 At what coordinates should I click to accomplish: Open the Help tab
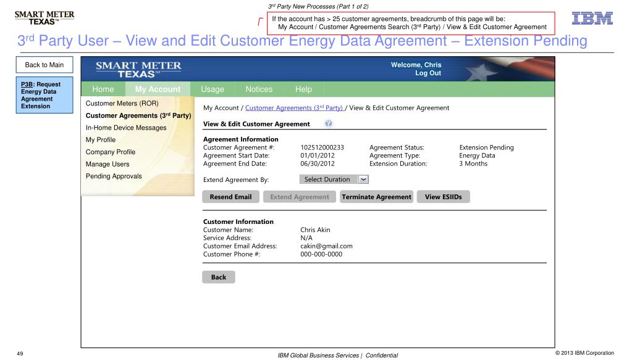click(x=303, y=89)
